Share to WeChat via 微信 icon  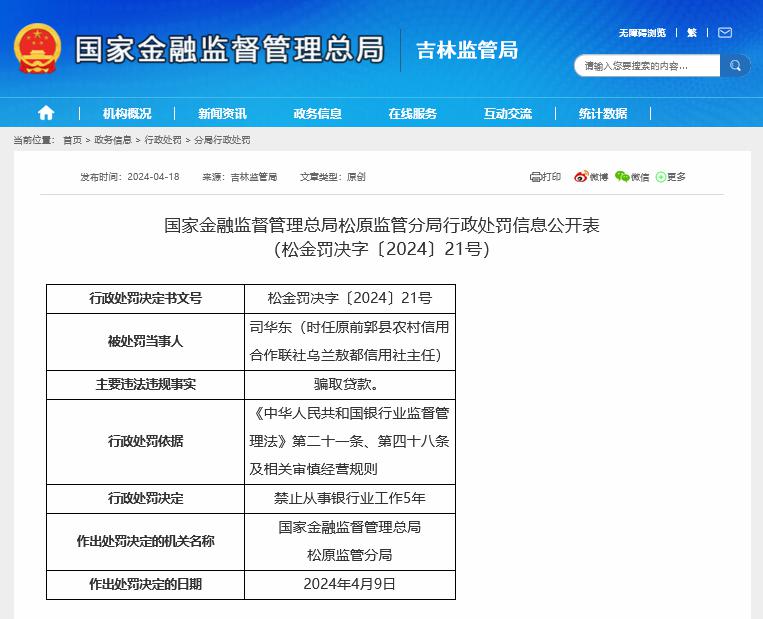tap(632, 177)
